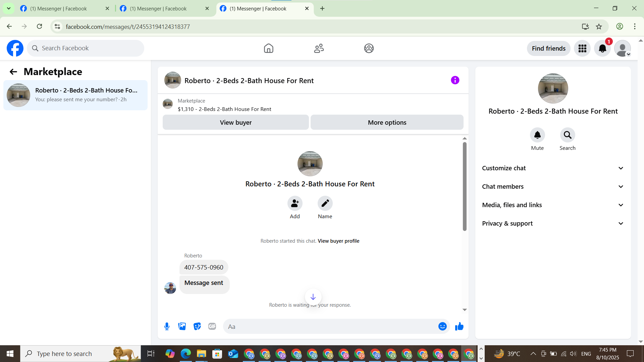Mute this conversation
Viewport: 644px width, 362px height.
click(537, 135)
